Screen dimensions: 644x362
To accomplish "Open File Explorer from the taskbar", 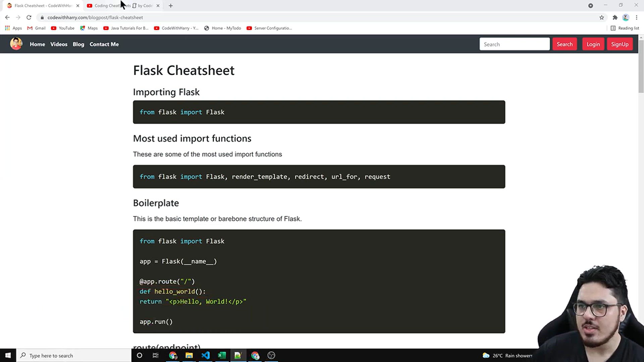I will click(189, 355).
